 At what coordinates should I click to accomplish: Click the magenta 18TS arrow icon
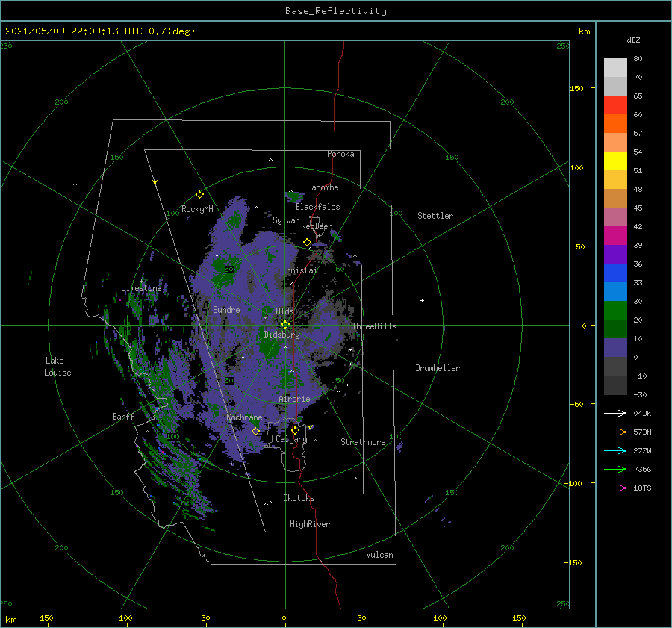[615, 488]
